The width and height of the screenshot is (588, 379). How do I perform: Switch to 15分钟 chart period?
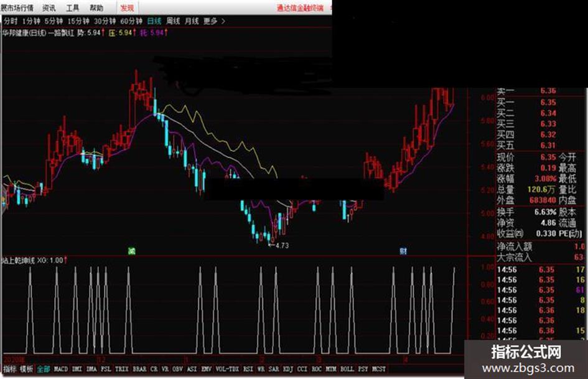point(78,21)
